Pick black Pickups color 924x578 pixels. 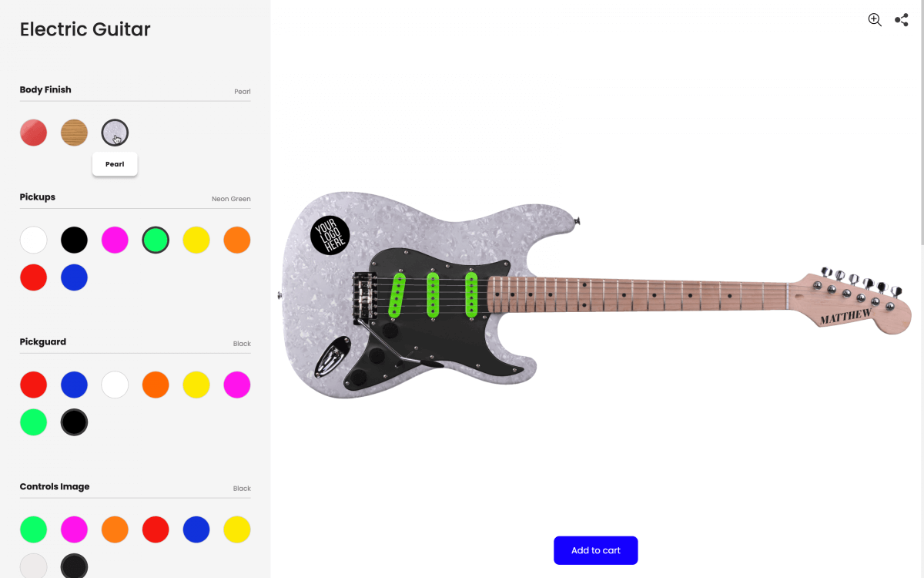pos(74,240)
